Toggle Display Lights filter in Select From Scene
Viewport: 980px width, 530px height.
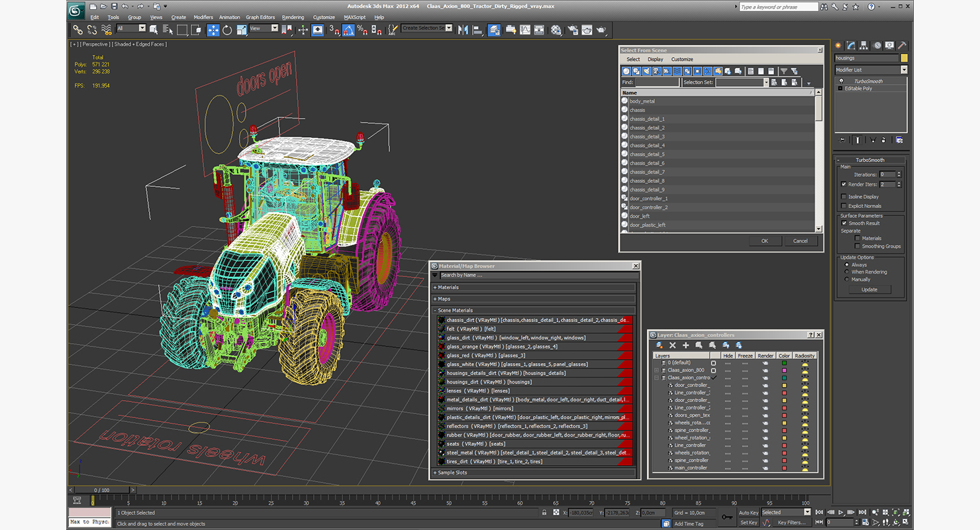tap(646, 71)
